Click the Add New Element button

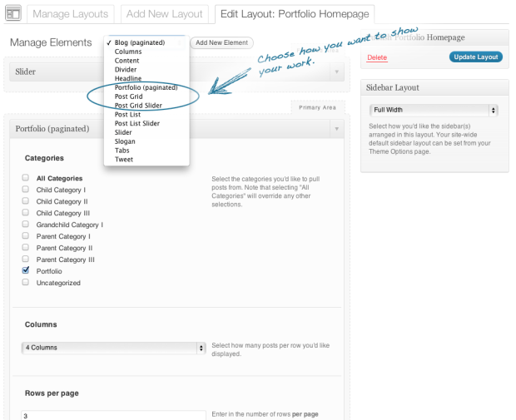[x=221, y=42]
